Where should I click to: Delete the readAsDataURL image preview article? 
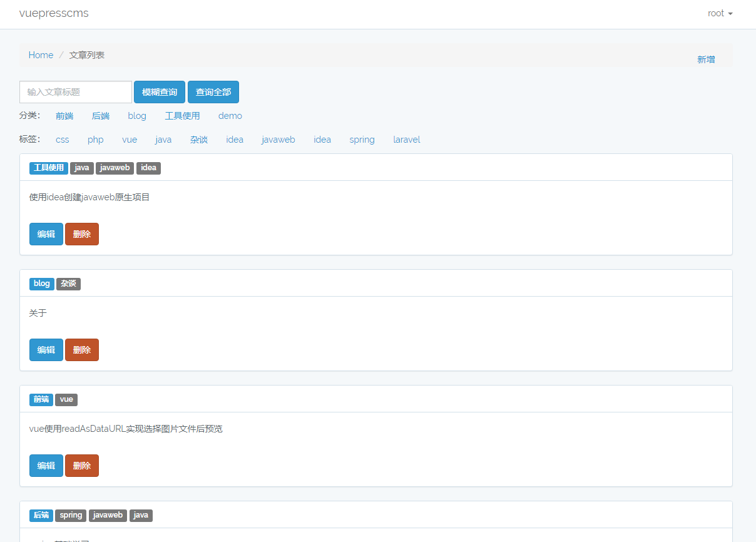pyautogui.click(x=82, y=466)
